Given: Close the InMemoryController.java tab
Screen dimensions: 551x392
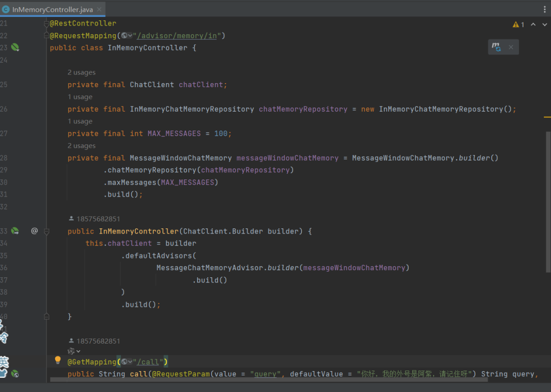Looking at the screenshot, I should [x=99, y=9].
